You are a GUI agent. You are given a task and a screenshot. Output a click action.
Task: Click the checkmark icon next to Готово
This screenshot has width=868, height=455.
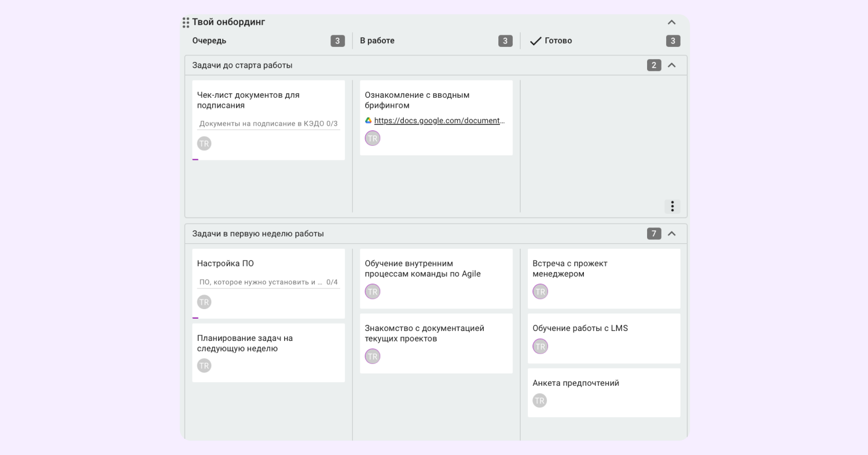click(535, 41)
